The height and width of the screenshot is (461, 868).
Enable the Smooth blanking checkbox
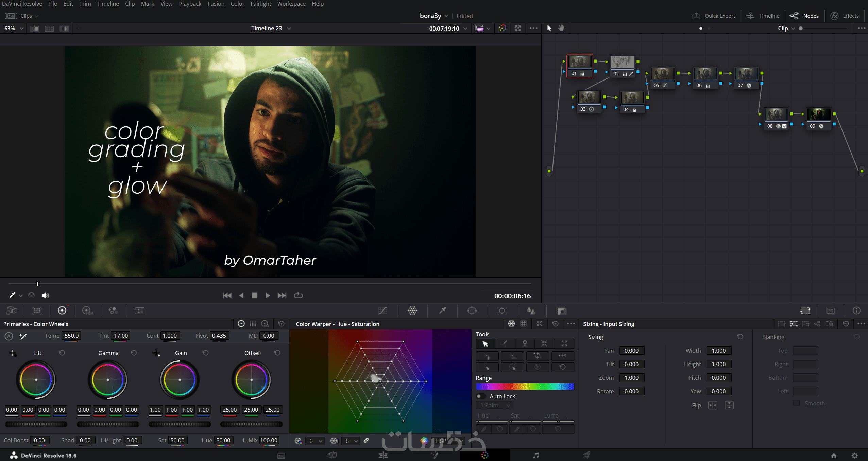coord(796,403)
